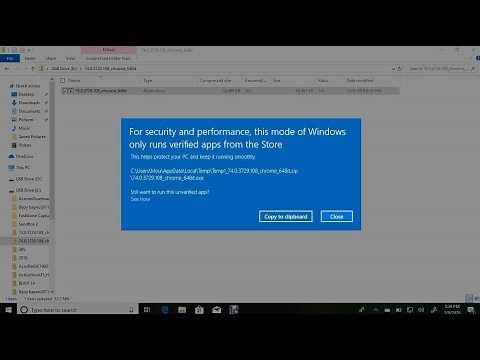480x360 pixels.
Task: Click the microphone icon in the search box
Action: click(131, 310)
